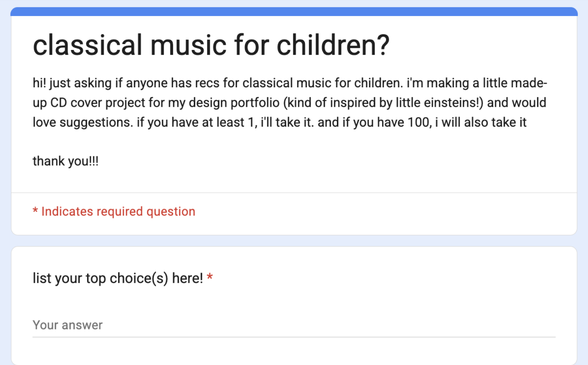Click the word "music" in the form title

pyautogui.click(x=188, y=45)
